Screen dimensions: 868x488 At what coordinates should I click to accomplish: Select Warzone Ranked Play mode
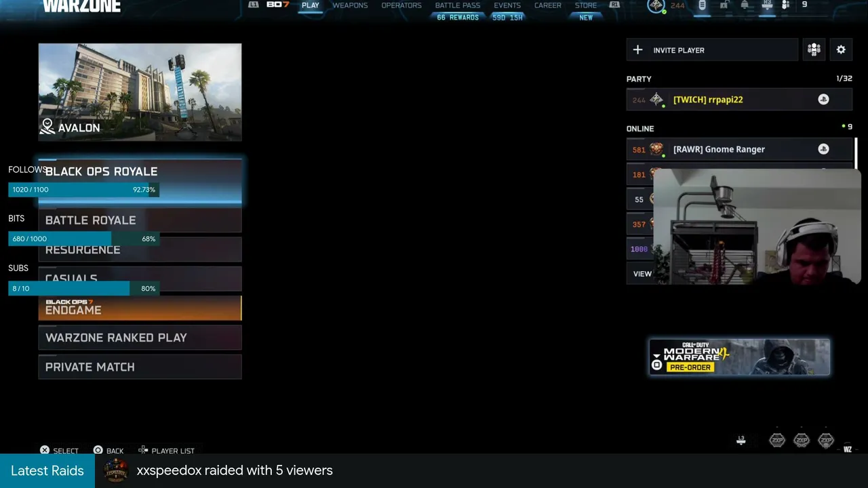[x=140, y=338]
